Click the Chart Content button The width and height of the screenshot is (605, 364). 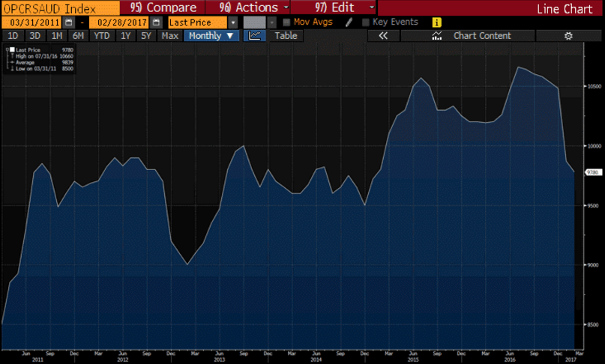point(468,36)
